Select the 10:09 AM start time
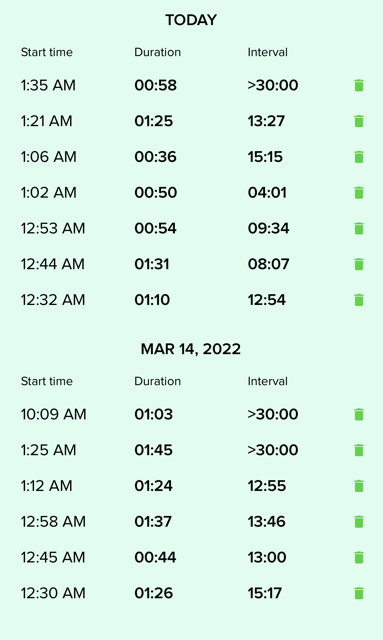 [x=53, y=414]
